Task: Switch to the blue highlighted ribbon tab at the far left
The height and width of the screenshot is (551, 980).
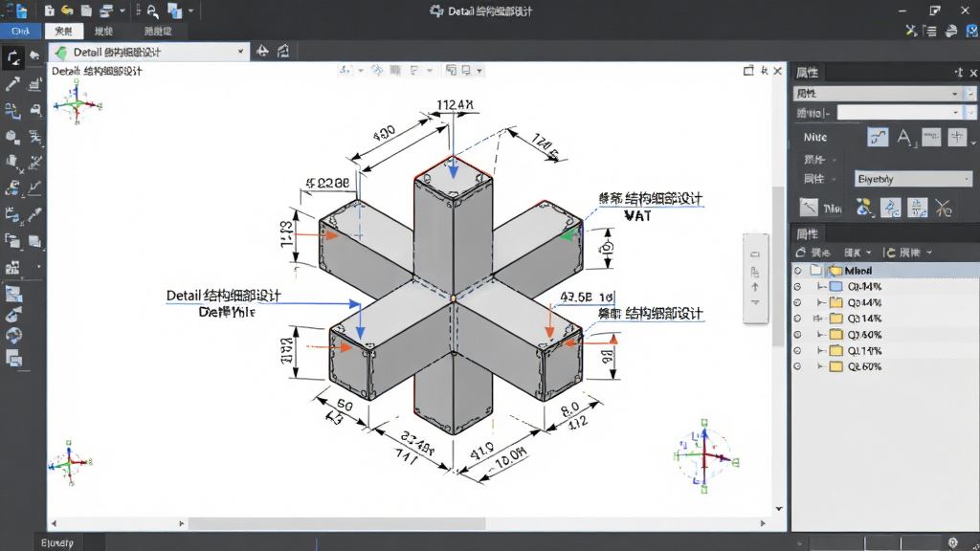Action: [21, 31]
